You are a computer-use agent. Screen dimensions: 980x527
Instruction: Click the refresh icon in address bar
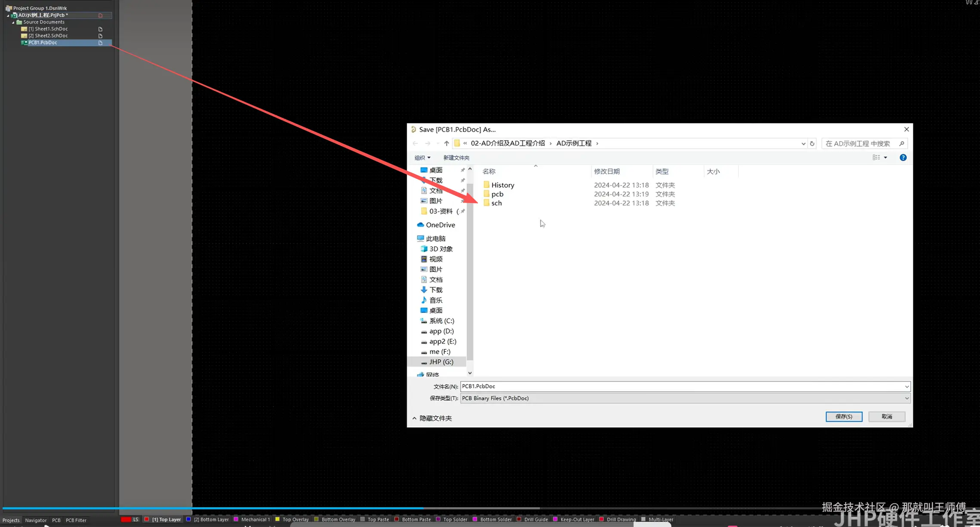coord(812,144)
